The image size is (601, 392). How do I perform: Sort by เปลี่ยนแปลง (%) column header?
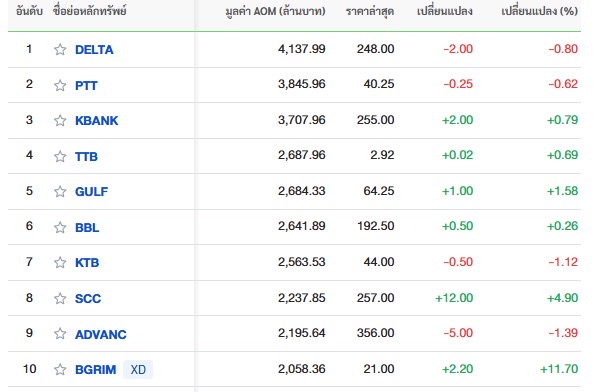[540, 11]
